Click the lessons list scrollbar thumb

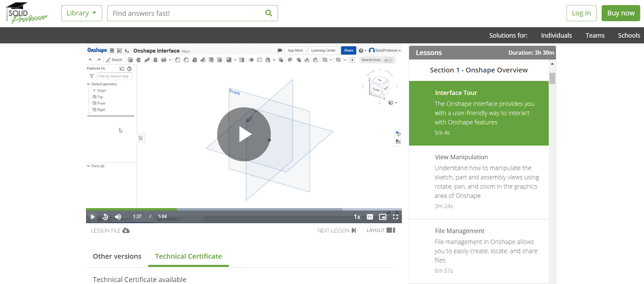552,78
